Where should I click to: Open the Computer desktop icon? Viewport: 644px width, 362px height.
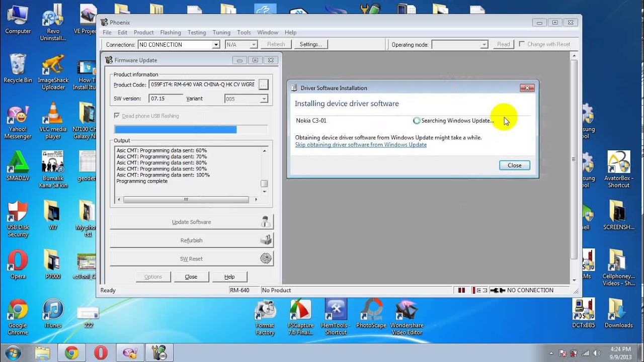(x=18, y=19)
